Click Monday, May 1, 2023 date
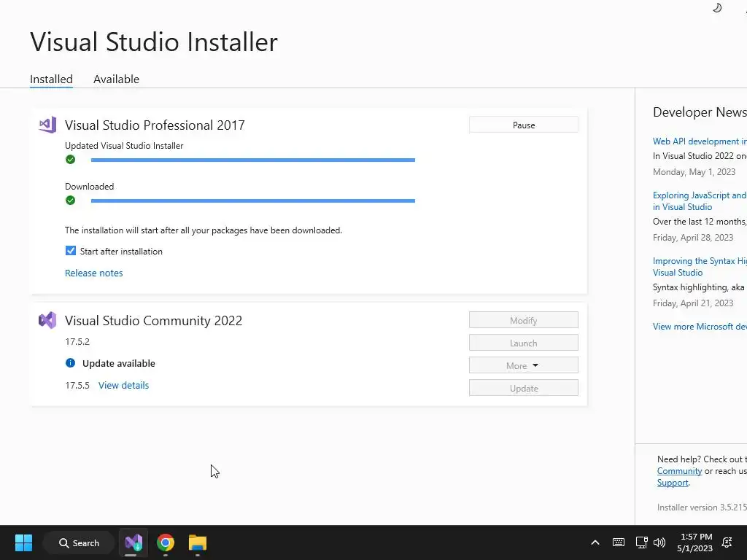The image size is (747, 560). [x=694, y=172]
